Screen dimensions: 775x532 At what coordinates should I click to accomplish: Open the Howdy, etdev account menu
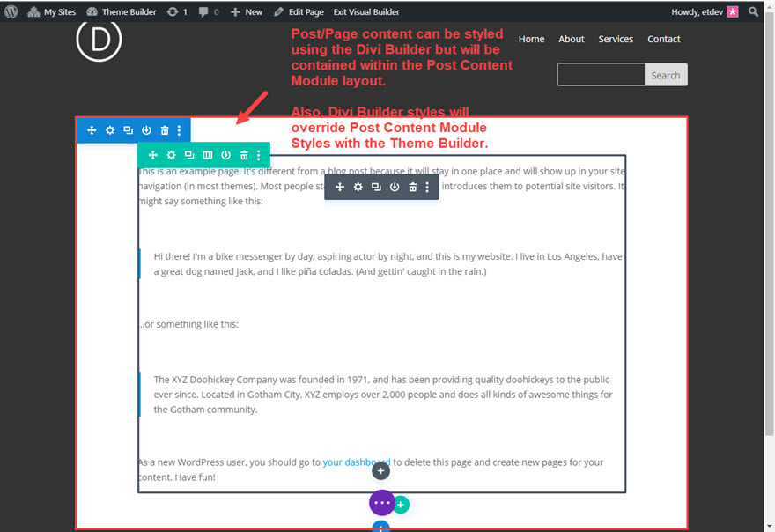pyautogui.click(x=705, y=11)
